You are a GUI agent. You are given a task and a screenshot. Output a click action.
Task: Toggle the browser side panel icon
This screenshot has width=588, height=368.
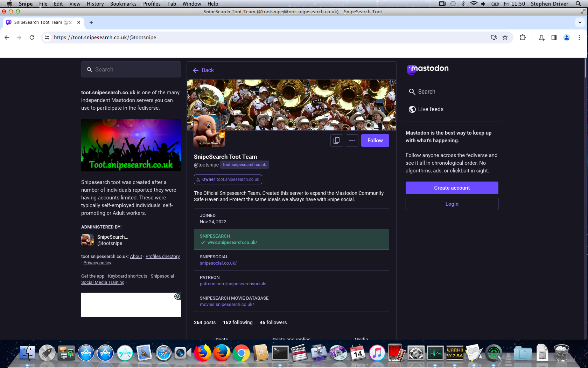click(x=554, y=38)
